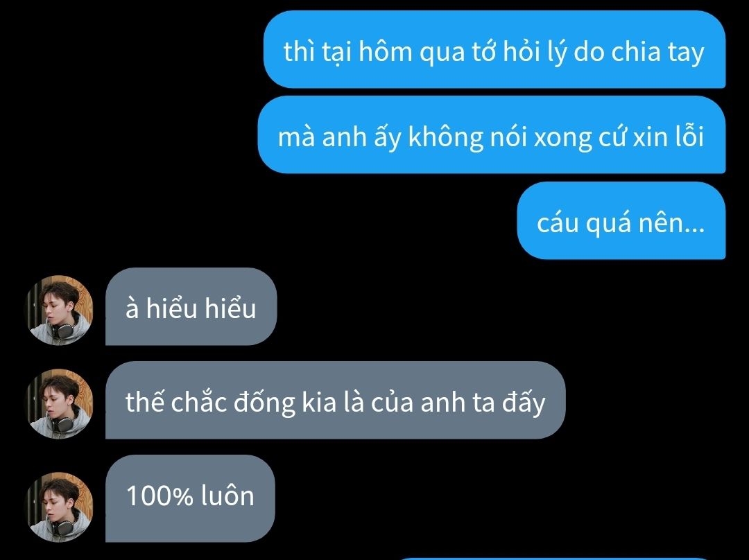Viewport: 749px width, 560px height.
Task: Select the avatar beside the "100% luôn" message
Action: 59,507
